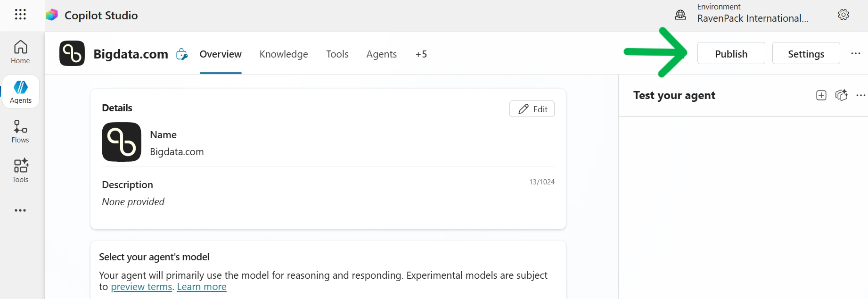
Task: Click the Description label text
Action: 128,185
